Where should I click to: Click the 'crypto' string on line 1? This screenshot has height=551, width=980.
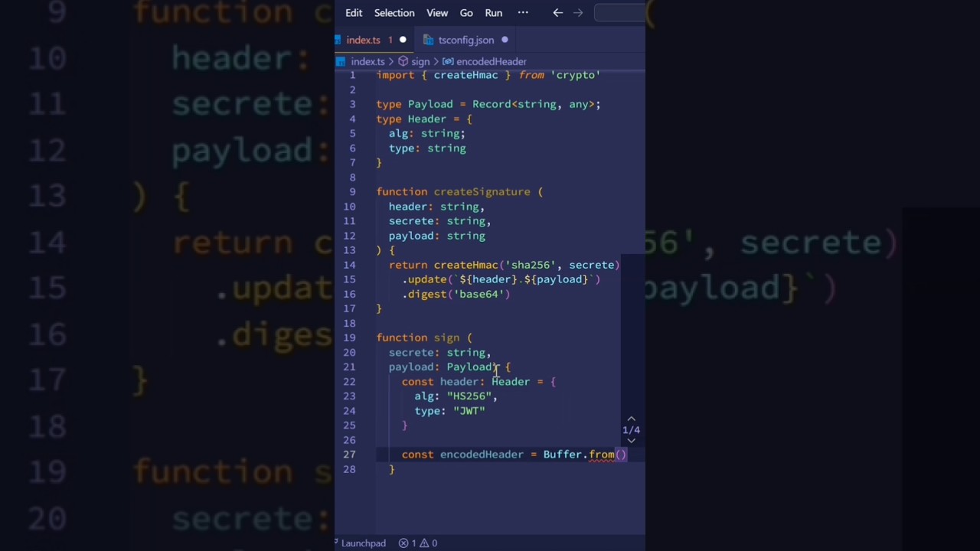575,75
